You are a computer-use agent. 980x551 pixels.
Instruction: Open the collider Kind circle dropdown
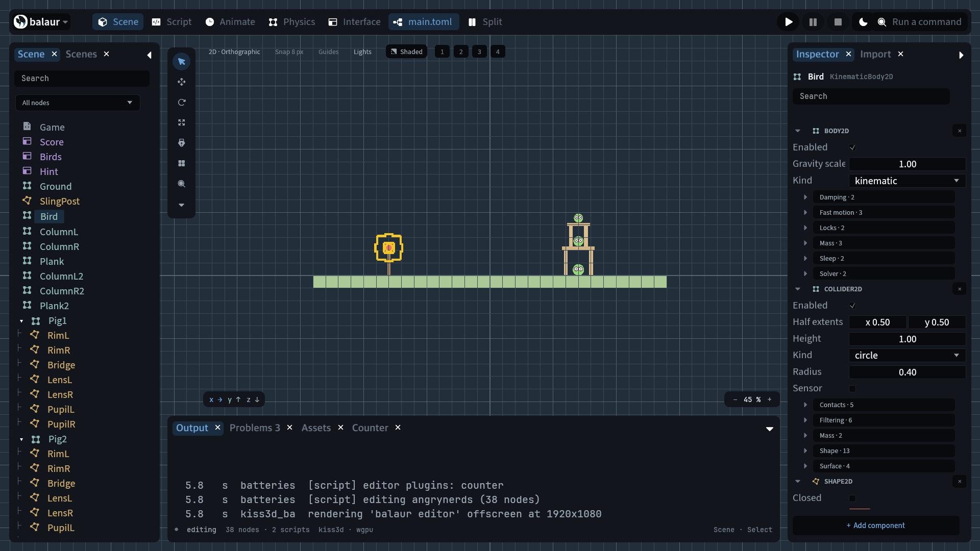(907, 355)
